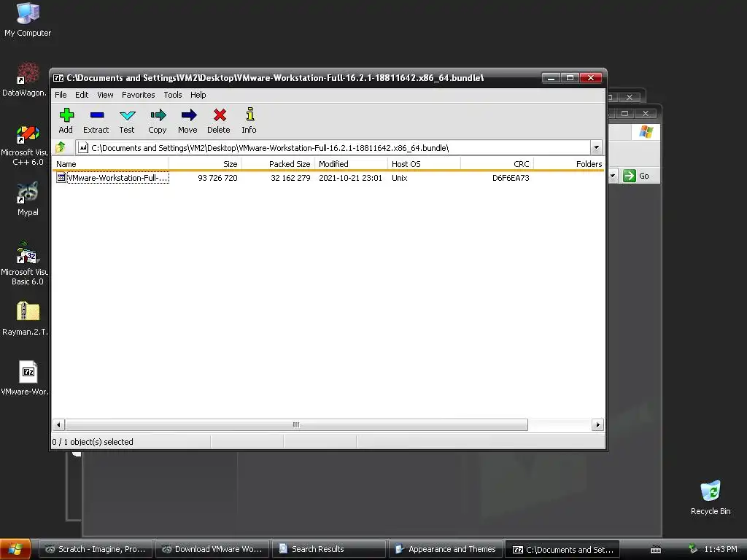Click the 11:43 PM clock

(721, 549)
